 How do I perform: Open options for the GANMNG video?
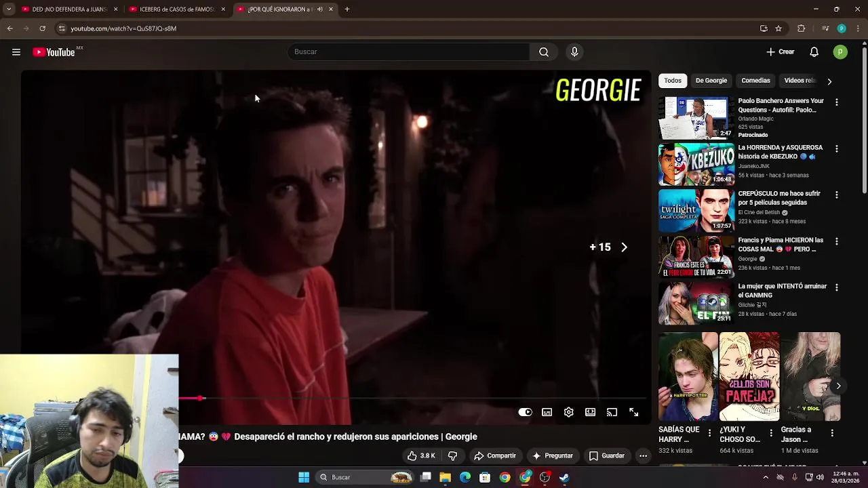tap(837, 287)
